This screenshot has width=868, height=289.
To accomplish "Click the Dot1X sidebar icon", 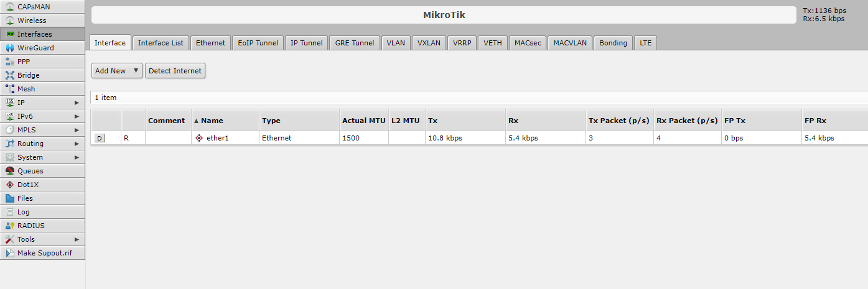I will (9, 185).
